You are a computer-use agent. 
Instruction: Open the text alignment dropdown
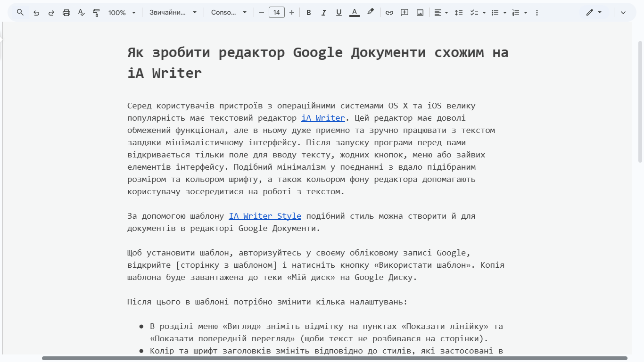(441, 13)
